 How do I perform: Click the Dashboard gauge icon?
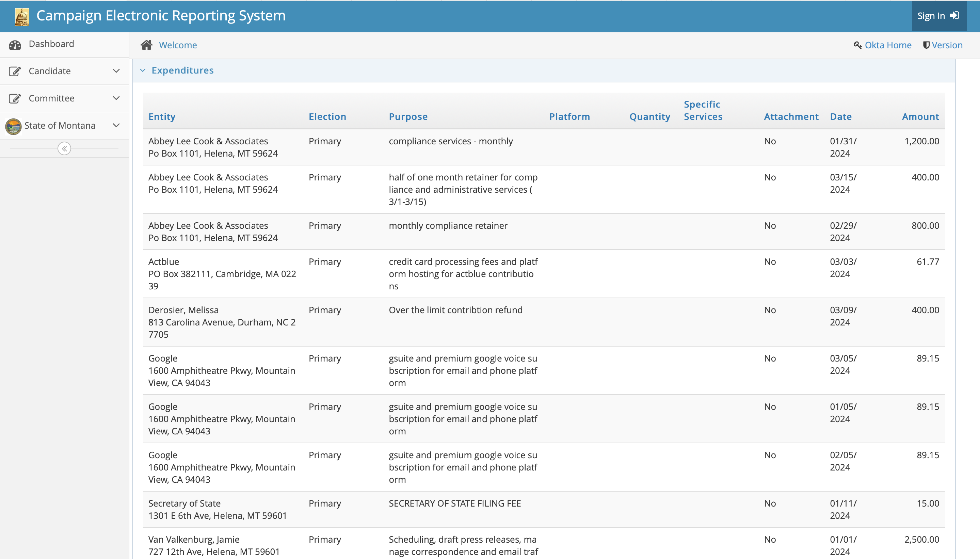point(15,45)
